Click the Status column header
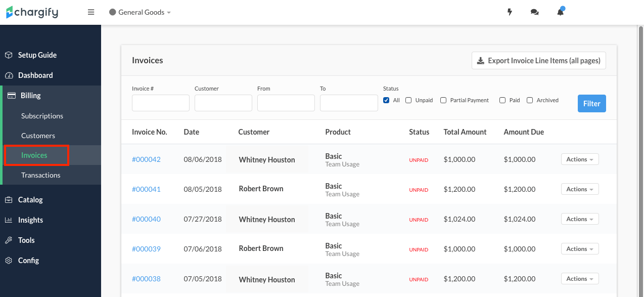The image size is (644, 297). tap(419, 132)
